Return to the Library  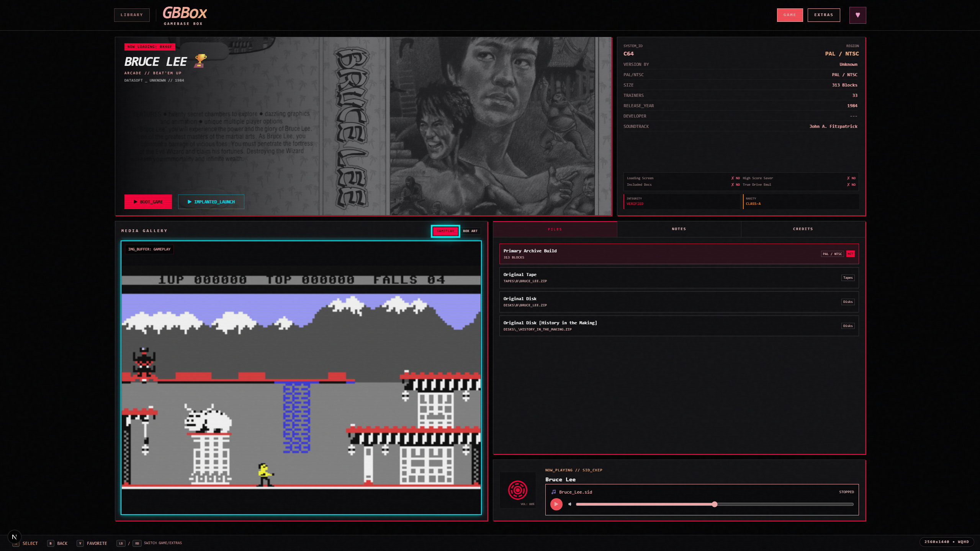click(132, 15)
